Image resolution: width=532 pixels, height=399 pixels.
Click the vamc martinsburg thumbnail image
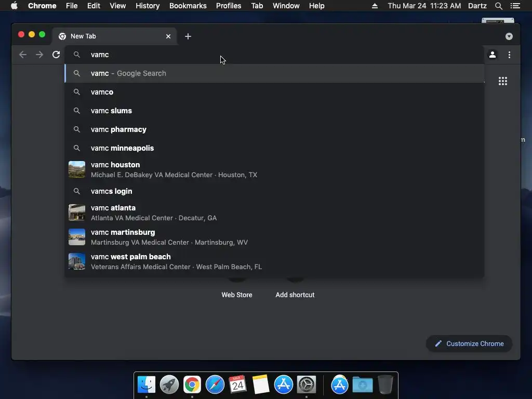pyautogui.click(x=77, y=237)
